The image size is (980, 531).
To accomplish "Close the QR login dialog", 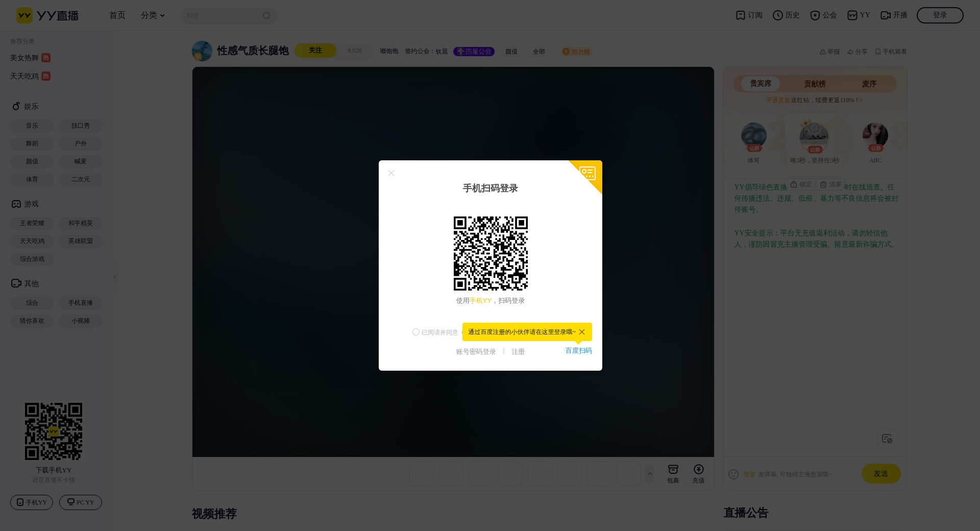I will pos(391,173).
